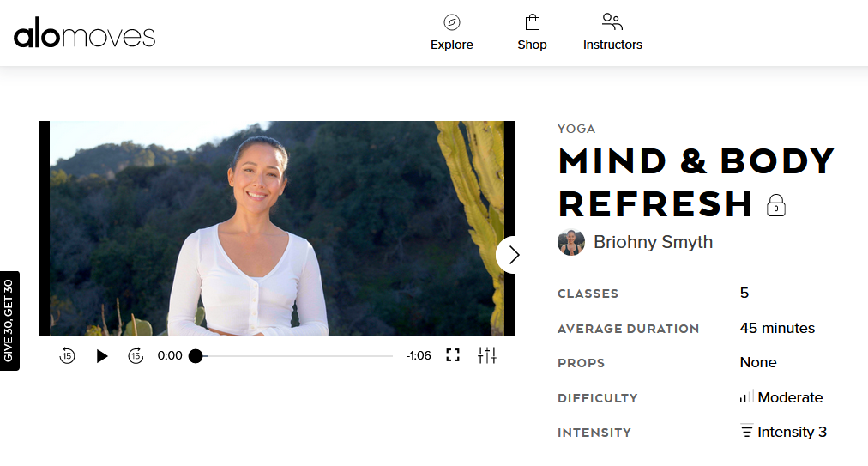The height and width of the screenshot is (466, 868).
Task: Open video settings sliders icon
Action: point(487,355)
